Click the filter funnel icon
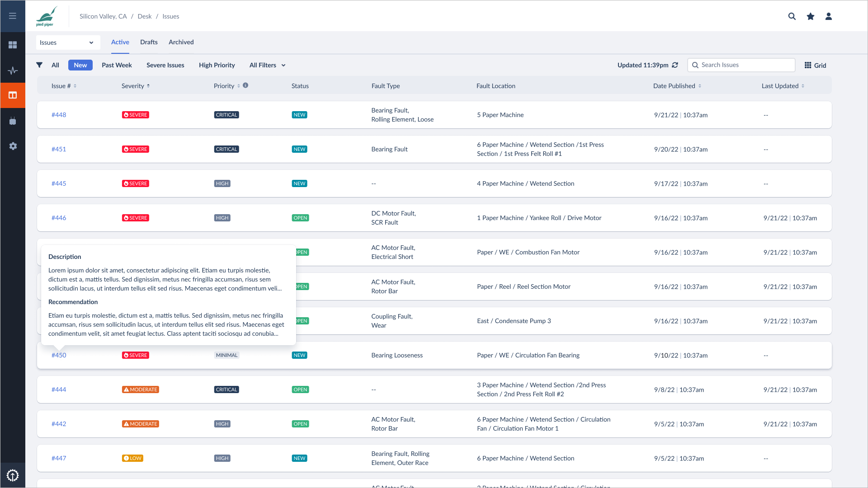 pos(39,65)
